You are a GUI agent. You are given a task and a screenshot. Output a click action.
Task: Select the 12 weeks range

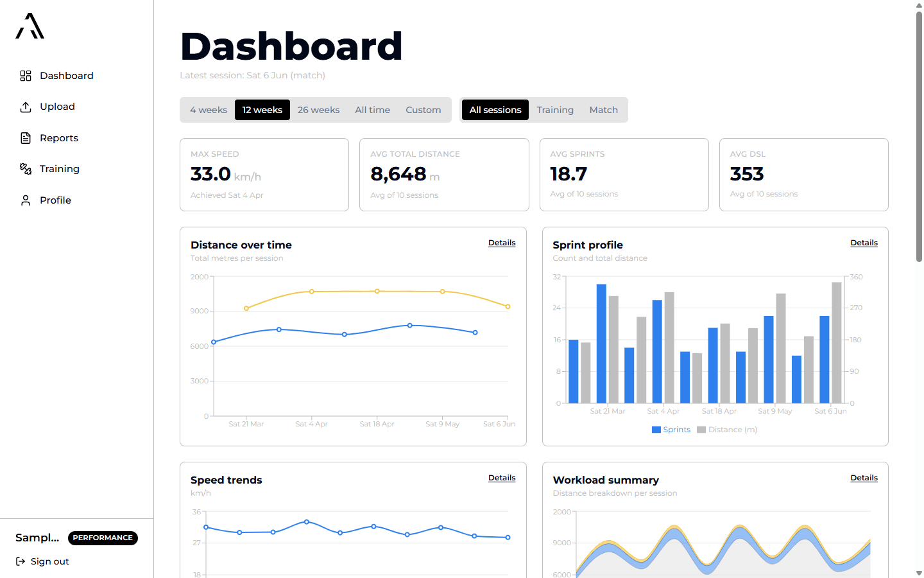coord(262,110)
